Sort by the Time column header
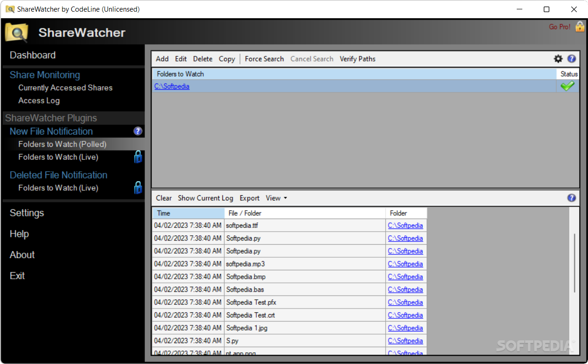588x364 pixels. (x=188, y=213)
